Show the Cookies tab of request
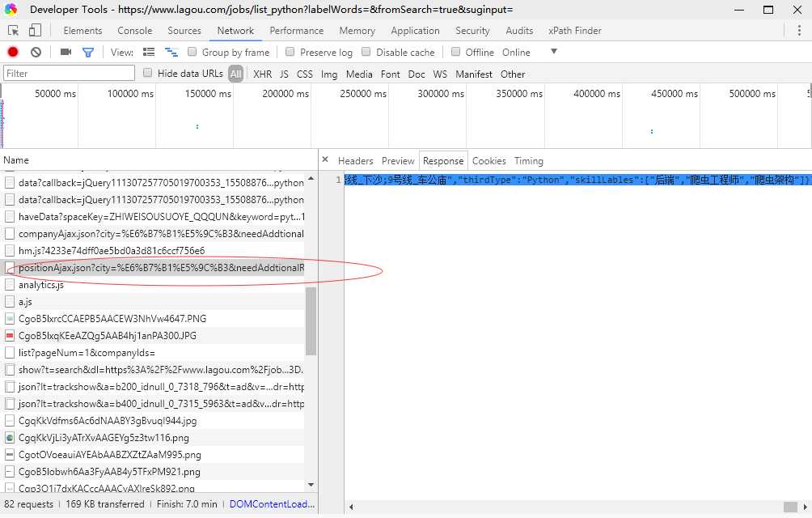 pos(488,161)
